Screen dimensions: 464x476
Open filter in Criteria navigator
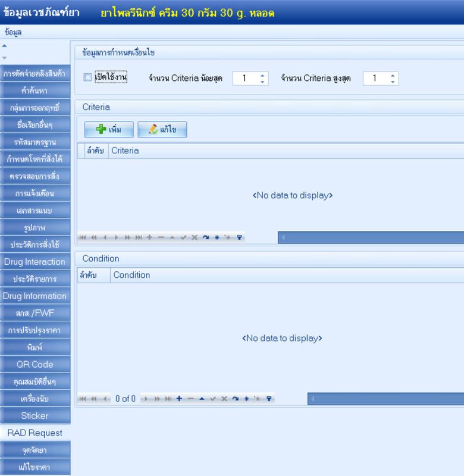(239, 237)
